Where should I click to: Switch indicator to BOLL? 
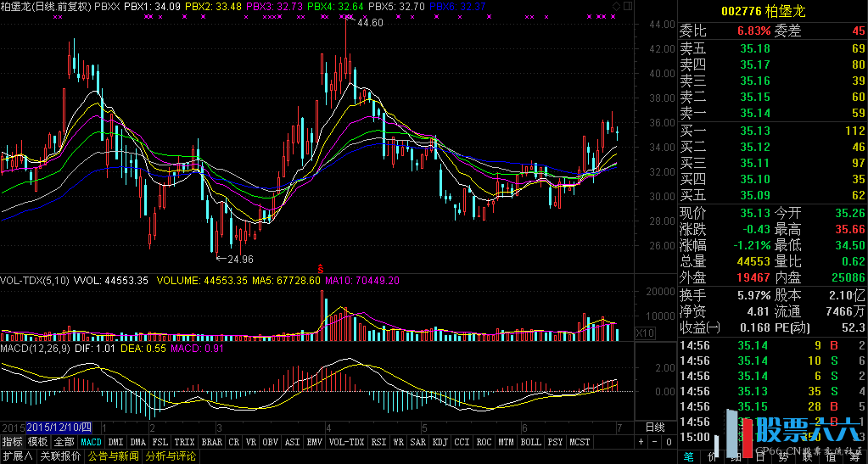[530, 442]
